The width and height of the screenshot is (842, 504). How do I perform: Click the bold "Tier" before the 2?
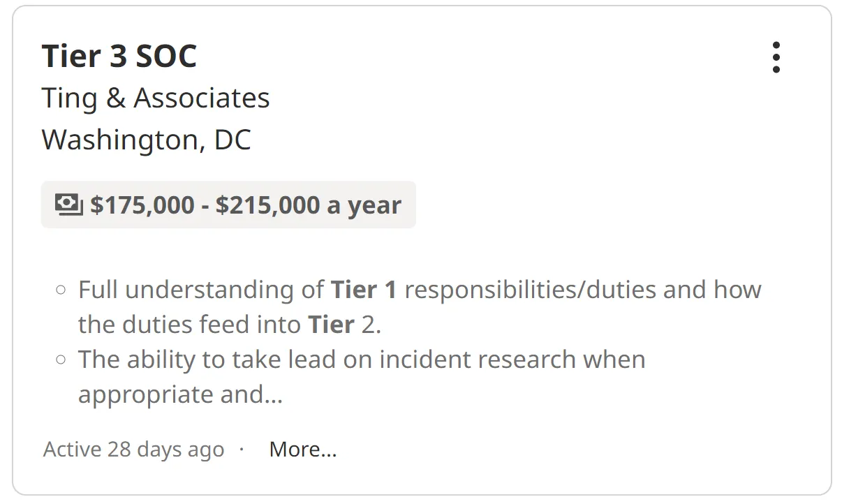tap(331, 325)
